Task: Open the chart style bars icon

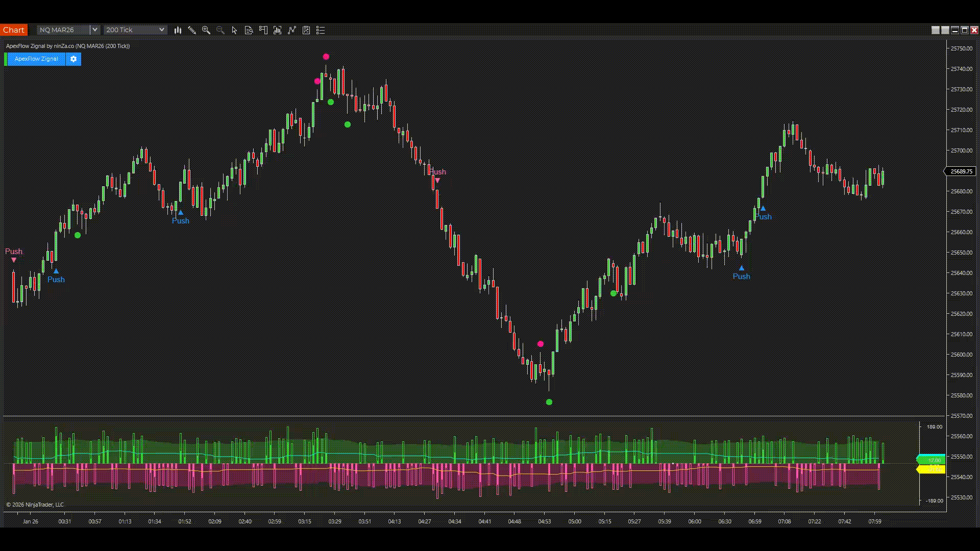Action: click(x=178, y=30)
